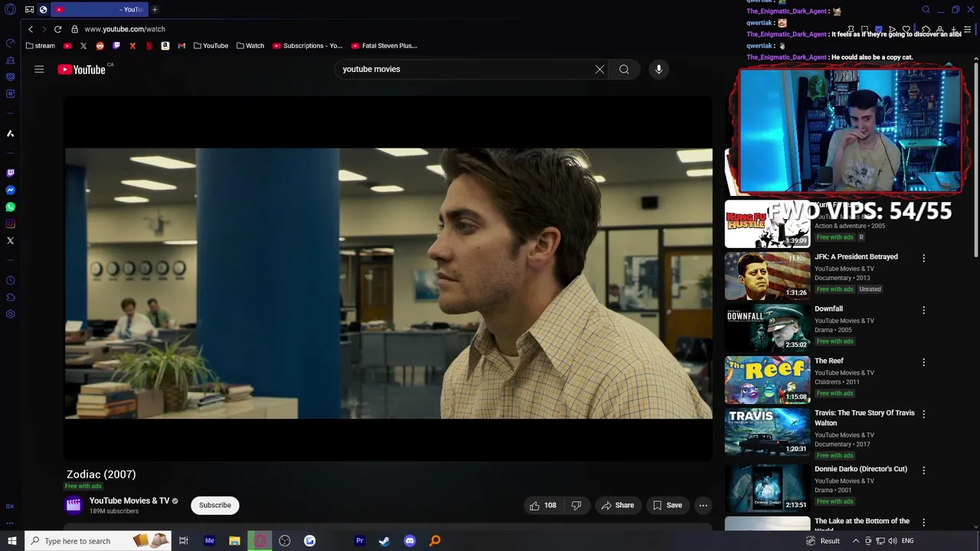The width and height of the screenshot is (980, 551).
Task: Open a new browser tab with plus
Action: [x=155, y=9]
